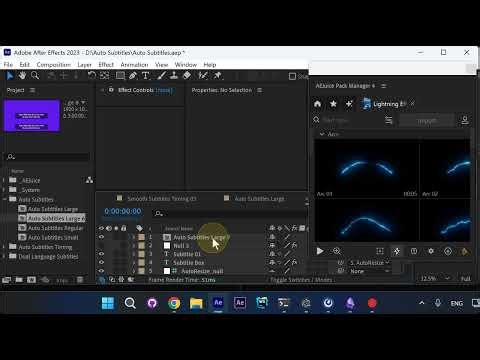Select the Roto Brush tool
Viewport: 480px width, 360px height.
click(203, 76)
